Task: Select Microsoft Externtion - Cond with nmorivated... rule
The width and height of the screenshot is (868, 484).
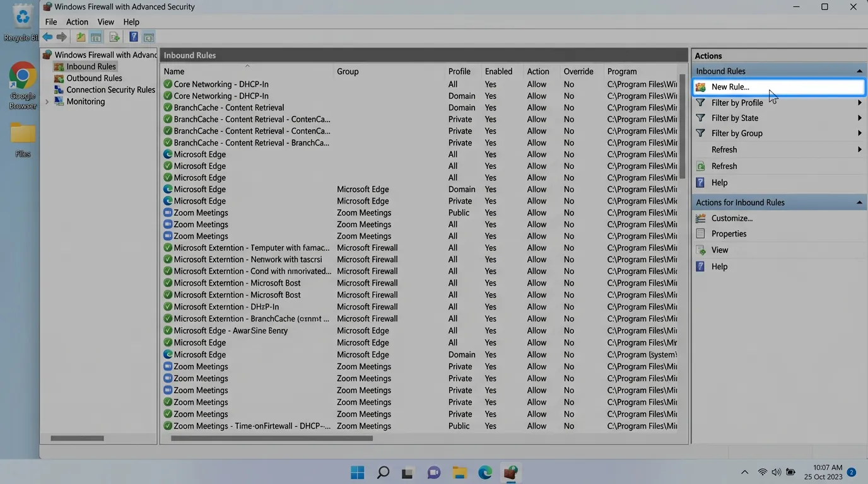Action: [419, 271]
